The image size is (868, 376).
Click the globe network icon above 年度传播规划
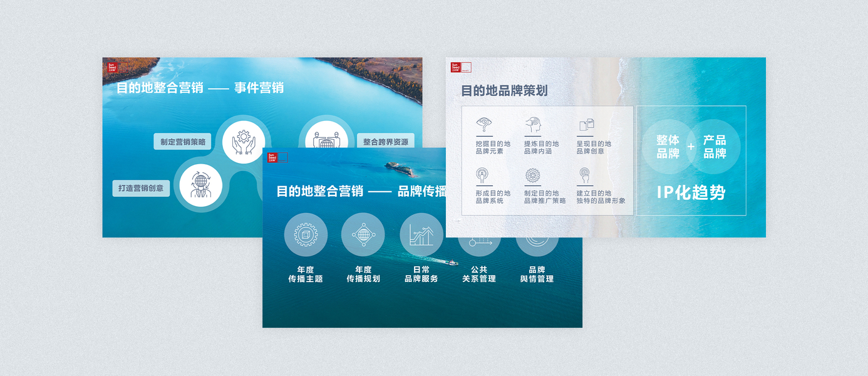tap(363, 234)
